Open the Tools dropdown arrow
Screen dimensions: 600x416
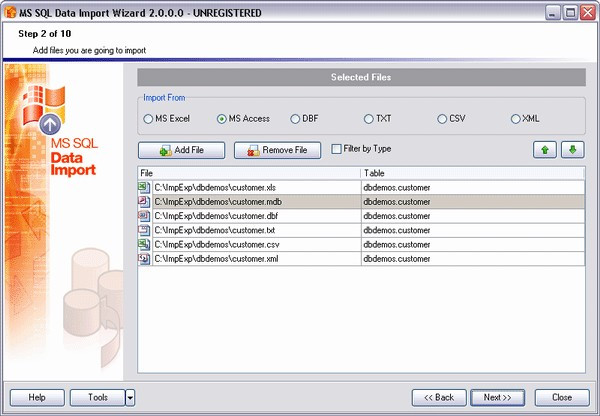point(130,398)
